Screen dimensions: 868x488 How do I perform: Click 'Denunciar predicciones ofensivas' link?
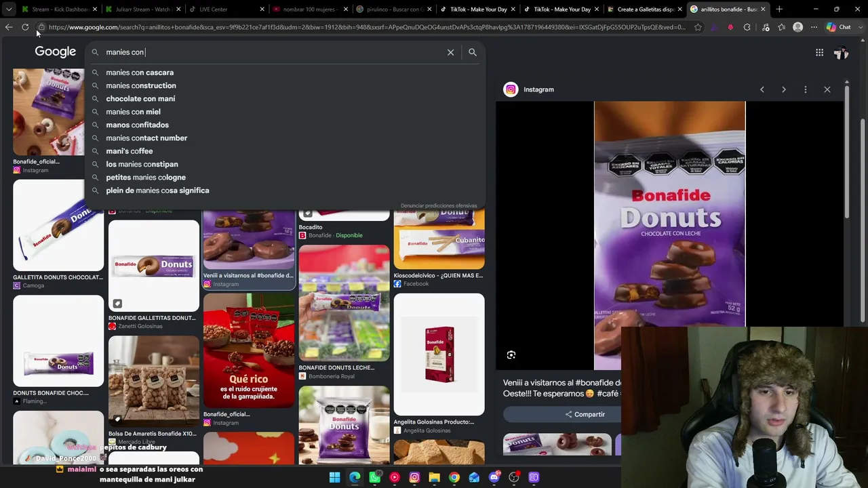[x=439, y=205]
